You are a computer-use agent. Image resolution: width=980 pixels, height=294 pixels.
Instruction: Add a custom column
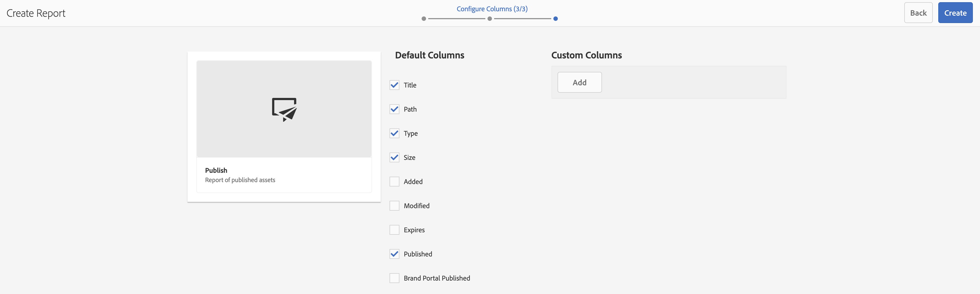point(579,83)
